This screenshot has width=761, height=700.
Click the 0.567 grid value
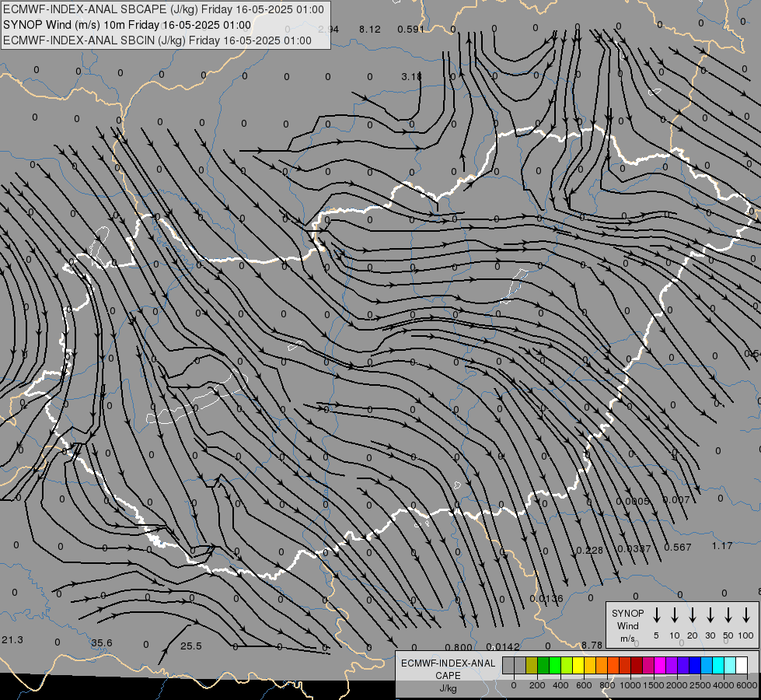point(678,548)
